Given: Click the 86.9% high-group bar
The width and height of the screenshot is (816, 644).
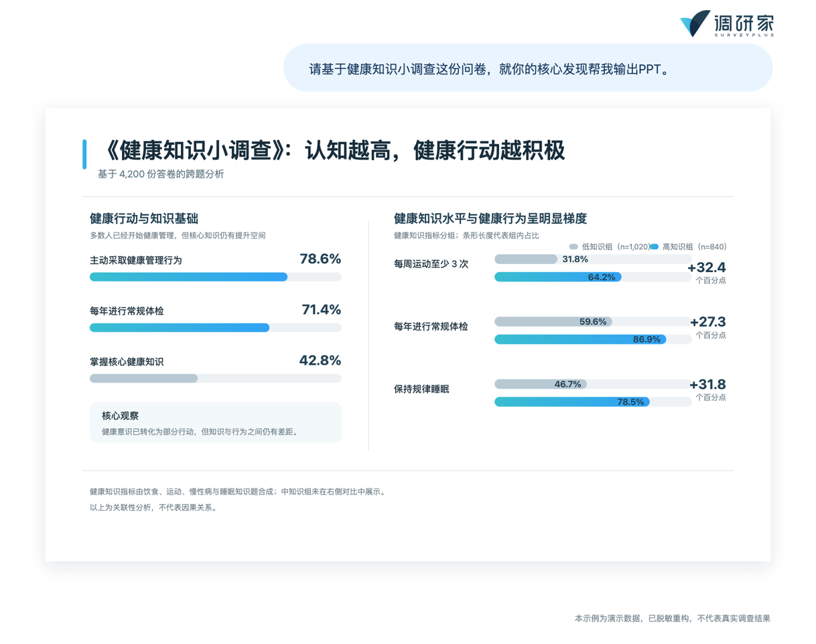Looking at the screenshot, I should tap(580, 340).
